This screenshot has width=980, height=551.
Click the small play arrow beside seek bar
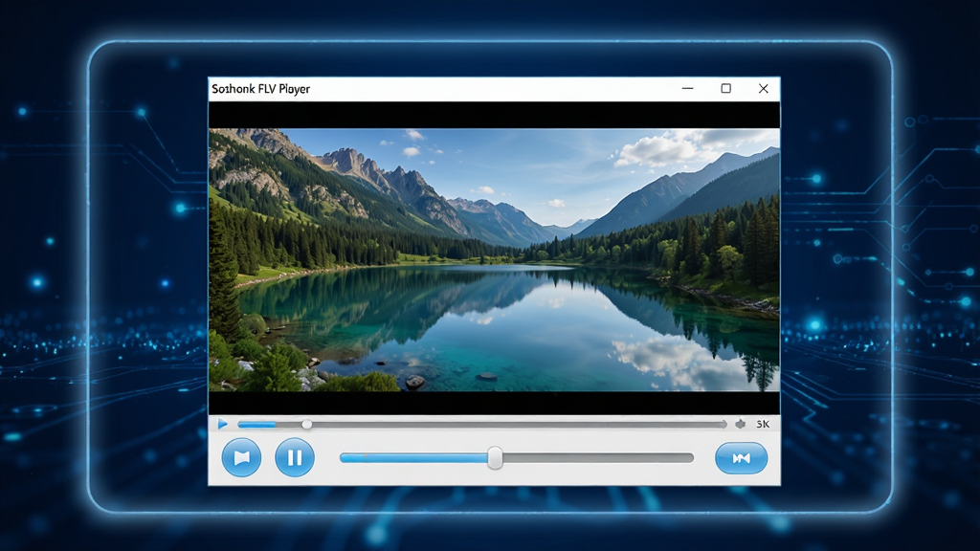click(222, 424)
